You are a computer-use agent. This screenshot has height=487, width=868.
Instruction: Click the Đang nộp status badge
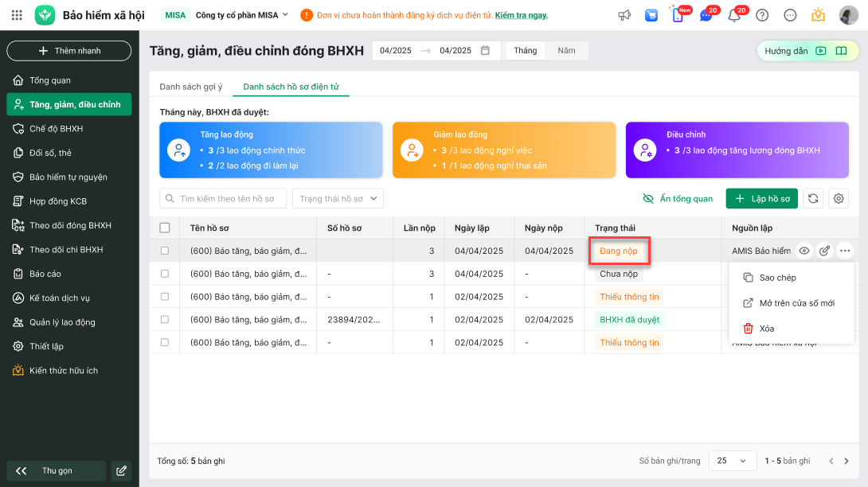pyautogui.click(x=618, y=251)
